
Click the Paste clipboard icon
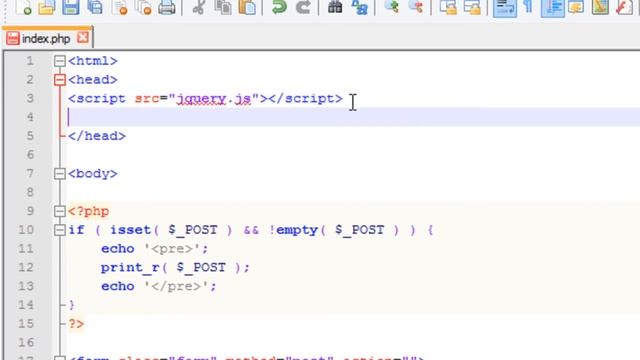[247, 7]
